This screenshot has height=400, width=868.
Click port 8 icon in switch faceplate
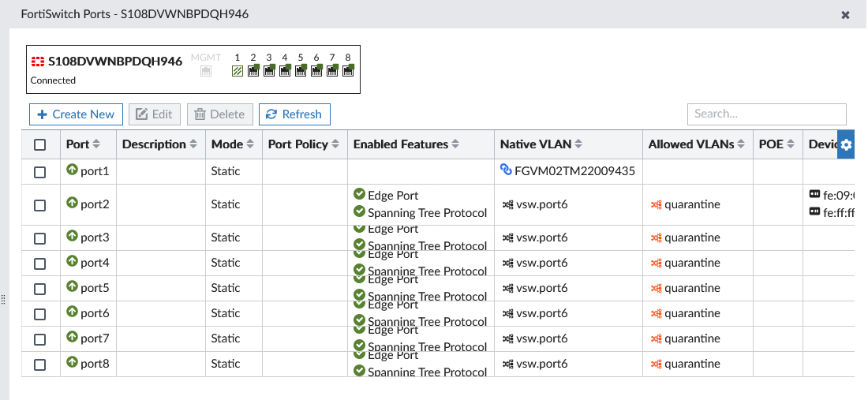click(348, 71)
